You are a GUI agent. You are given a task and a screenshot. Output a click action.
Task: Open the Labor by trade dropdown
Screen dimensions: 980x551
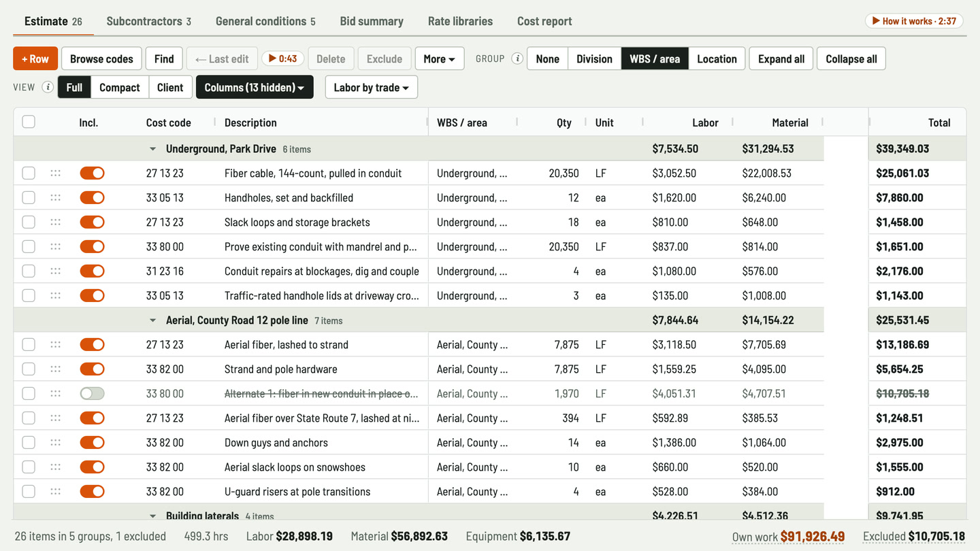pos(372,87)
